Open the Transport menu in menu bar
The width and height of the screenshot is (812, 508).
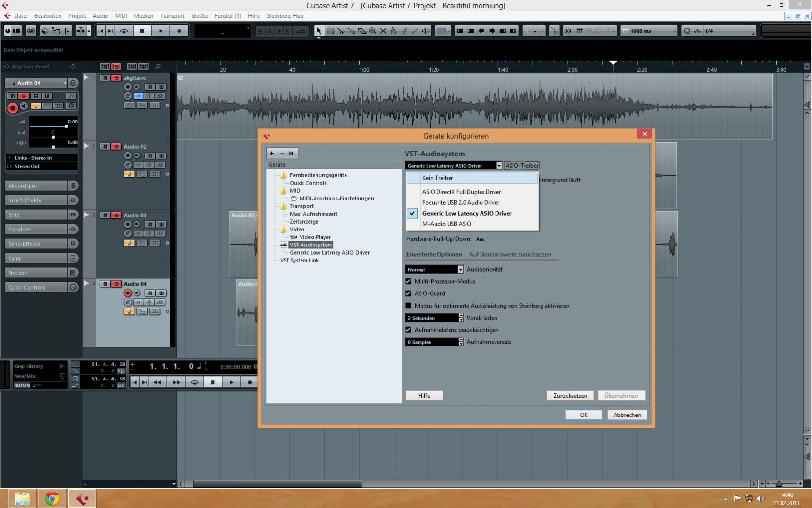(x=172, y=16)
